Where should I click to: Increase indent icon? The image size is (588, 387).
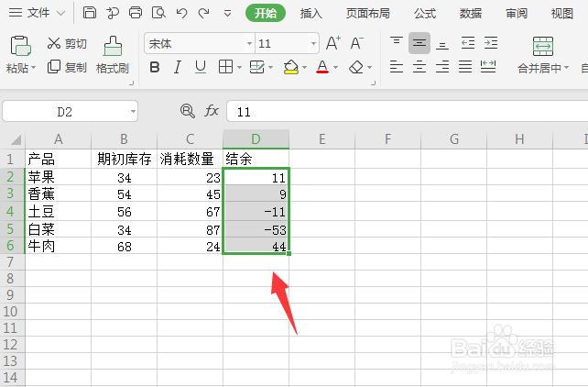click(491, 43)
